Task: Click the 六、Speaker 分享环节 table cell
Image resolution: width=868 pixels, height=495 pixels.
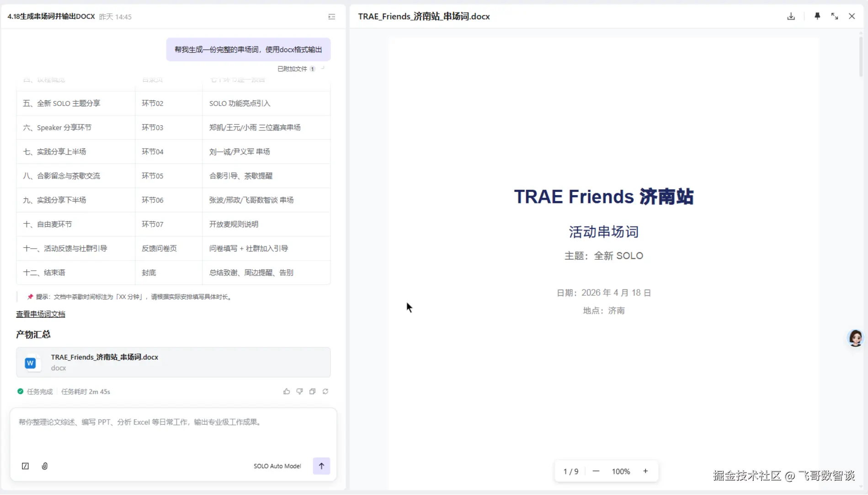Action: click(x=76, y=128)
